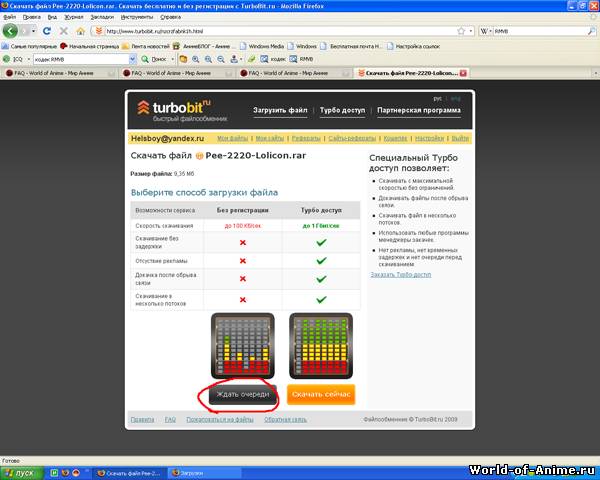Click the low-level equalizer image above Ждать очереди
Image resolution: width=600 pixels, height=480 pixels.
click(243, 346)
